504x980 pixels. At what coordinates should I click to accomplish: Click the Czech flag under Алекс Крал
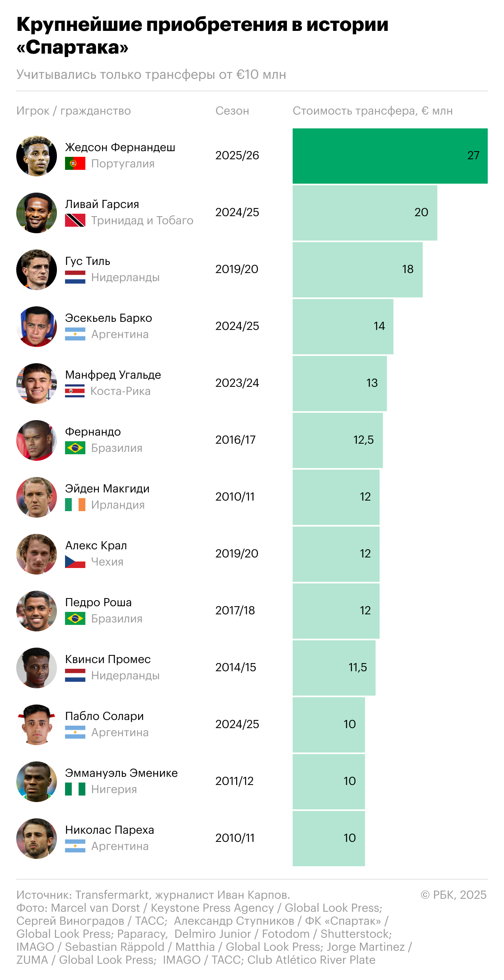click(x=75, y=562)
